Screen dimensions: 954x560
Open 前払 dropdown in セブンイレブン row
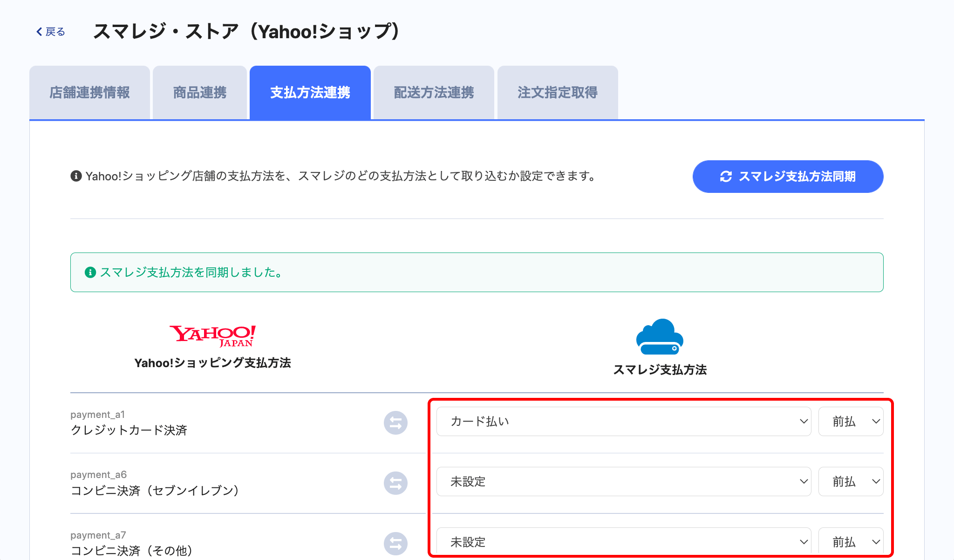click(851, 482)
